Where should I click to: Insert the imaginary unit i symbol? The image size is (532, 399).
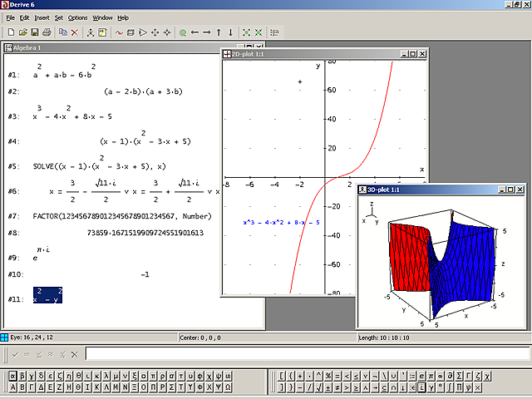421,387
